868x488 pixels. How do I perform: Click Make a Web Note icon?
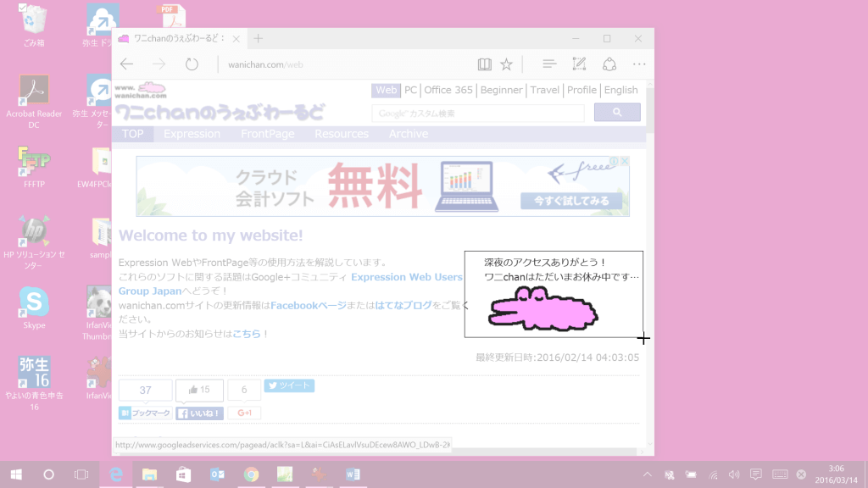579,64
